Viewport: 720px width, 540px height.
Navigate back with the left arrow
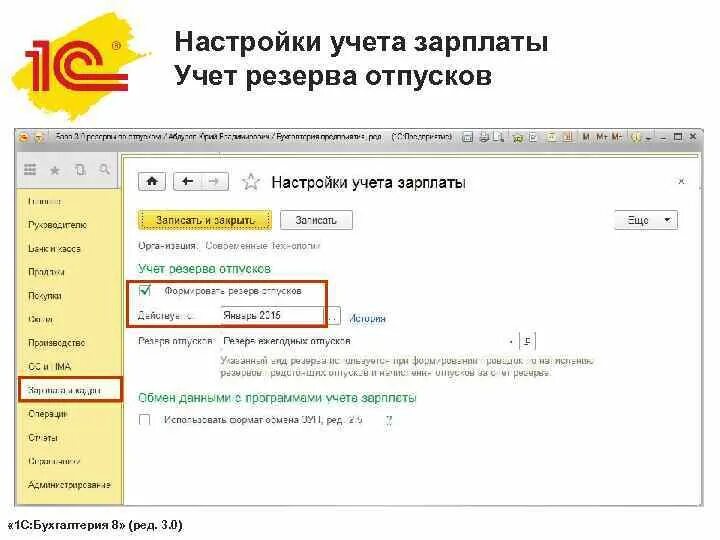coord(187,182)
